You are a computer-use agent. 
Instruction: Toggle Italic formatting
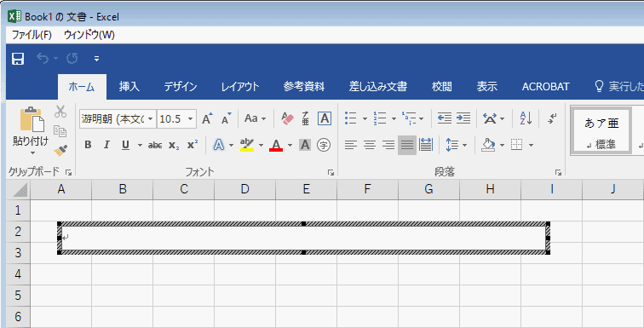(x=106, y=145)
